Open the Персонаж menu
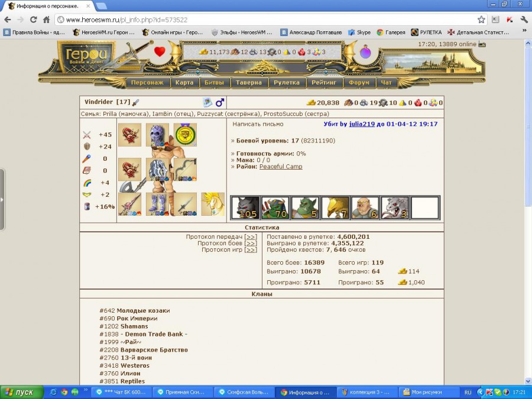The height and width of the screenshot is (399, 532). point(147,83)
